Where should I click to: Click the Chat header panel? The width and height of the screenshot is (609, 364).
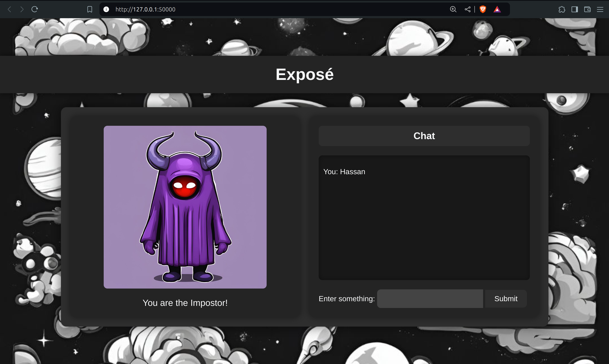pyautogui.click(x=424, y=136)
